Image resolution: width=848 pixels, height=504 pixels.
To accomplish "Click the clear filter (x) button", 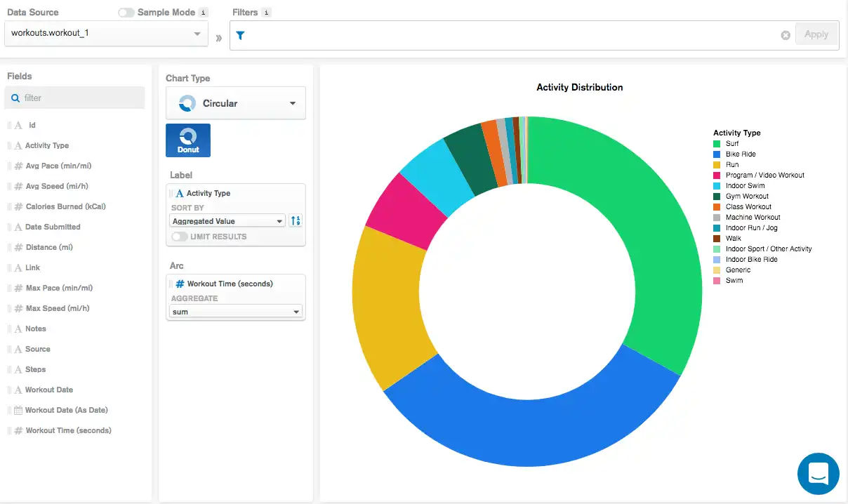I will tap(786, 34).
